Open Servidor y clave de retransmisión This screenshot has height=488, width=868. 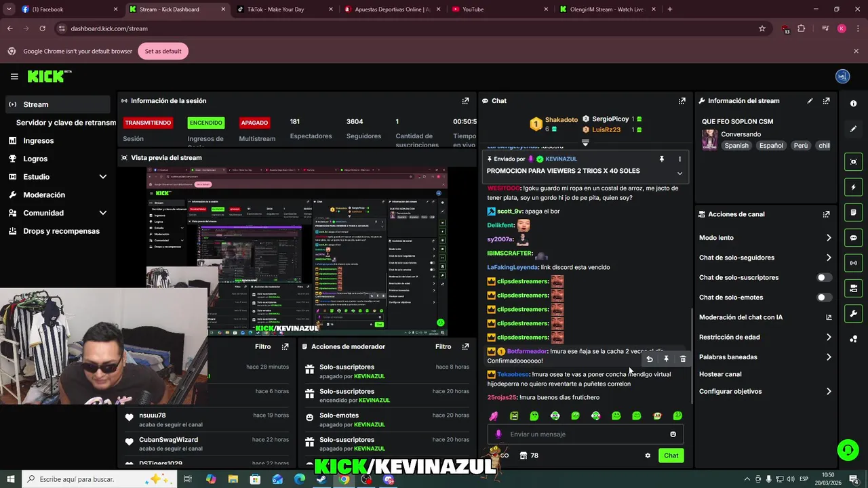[x=66, y=123]
